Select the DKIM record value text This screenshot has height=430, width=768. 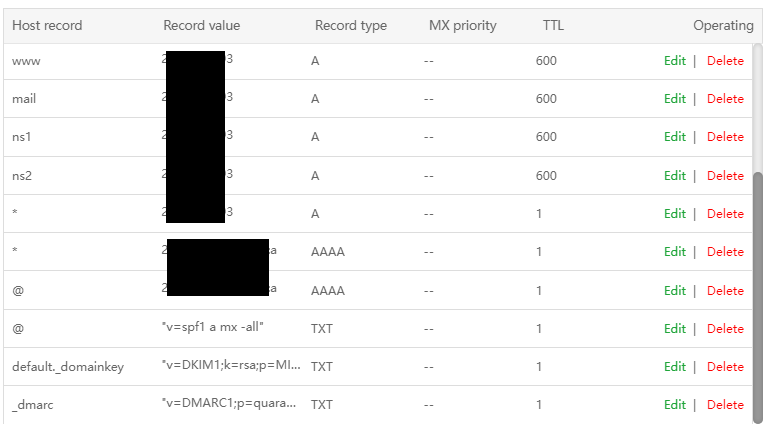[x=230, y=367]
